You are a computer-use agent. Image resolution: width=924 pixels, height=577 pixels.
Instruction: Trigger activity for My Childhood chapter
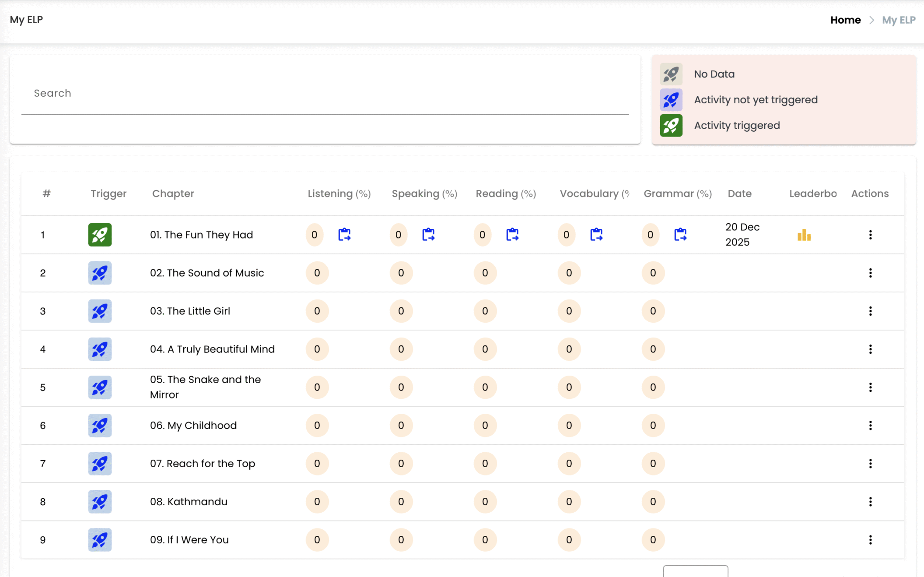[x=100, y=425]
